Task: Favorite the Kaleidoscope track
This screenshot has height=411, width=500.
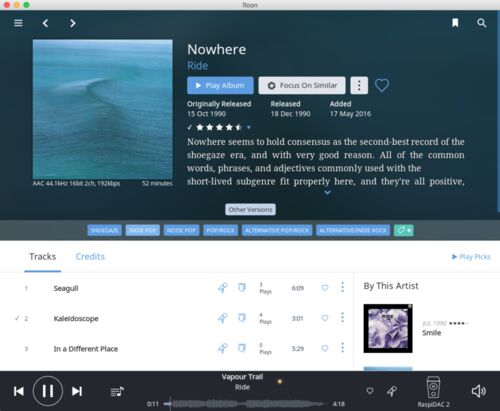Action: 325,318
